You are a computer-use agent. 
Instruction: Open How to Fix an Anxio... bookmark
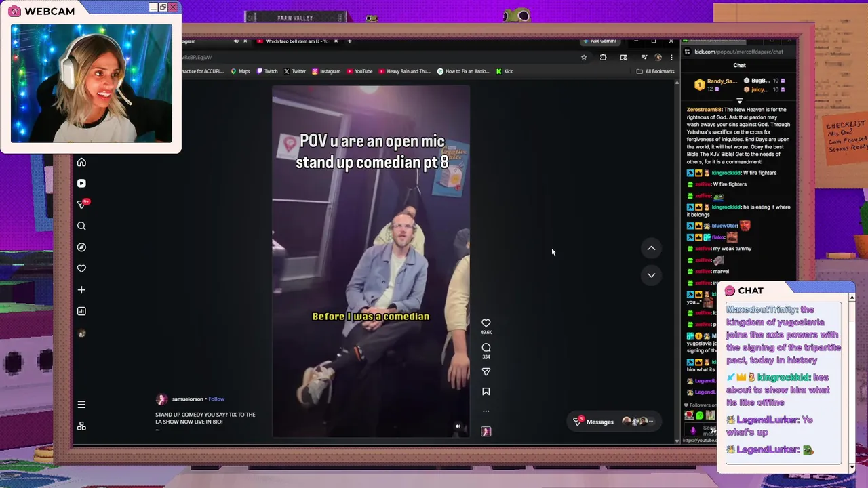[463, 71]
